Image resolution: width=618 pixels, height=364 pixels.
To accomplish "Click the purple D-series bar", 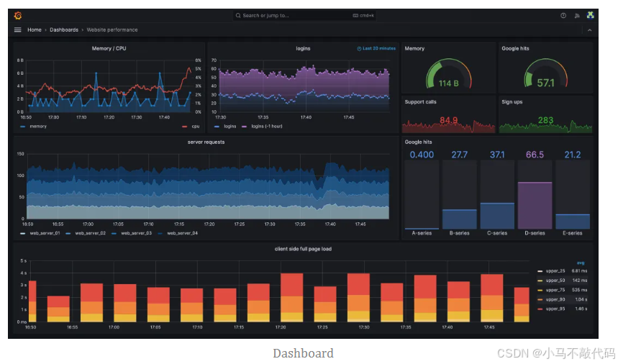I will tap(535, 205).
